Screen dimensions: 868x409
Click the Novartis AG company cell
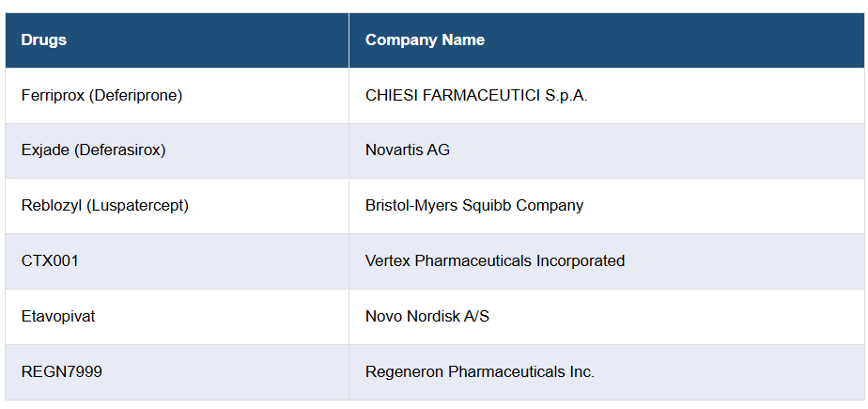407,150
